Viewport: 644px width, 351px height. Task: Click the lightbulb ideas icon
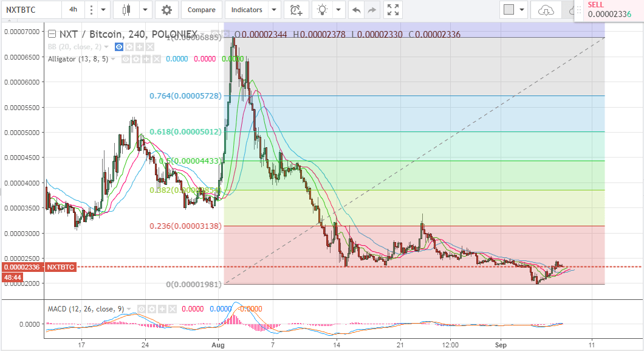point(323,10)
